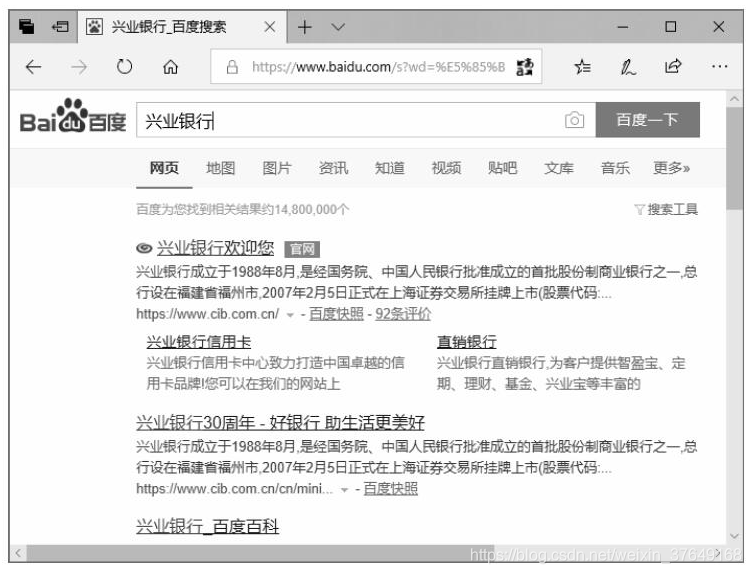Open the 兴业银行信用卡 sublink
Image resolution: width=752 pixels, height=574 pixels.
tap(199, 342)
